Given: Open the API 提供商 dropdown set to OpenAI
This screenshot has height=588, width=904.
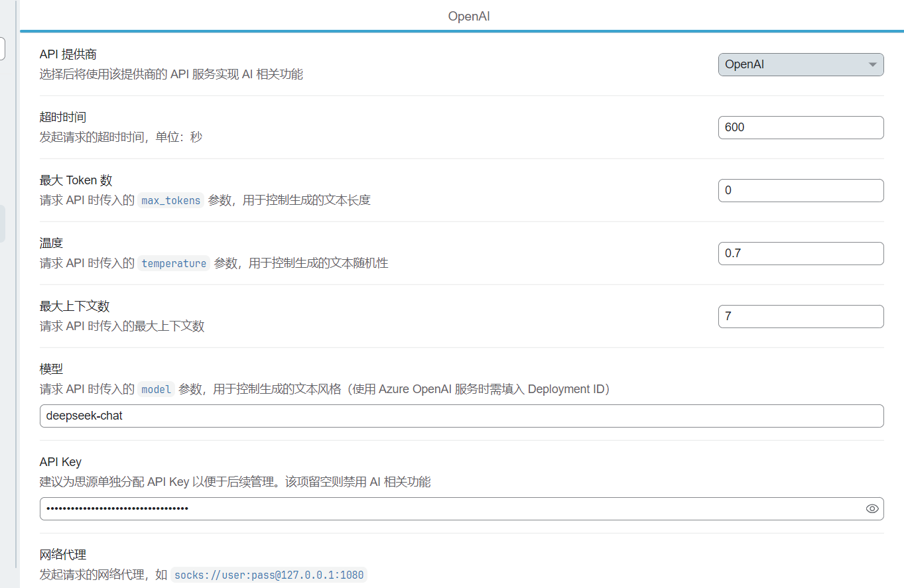Looking at the screenshot, I should click(801, 64).
